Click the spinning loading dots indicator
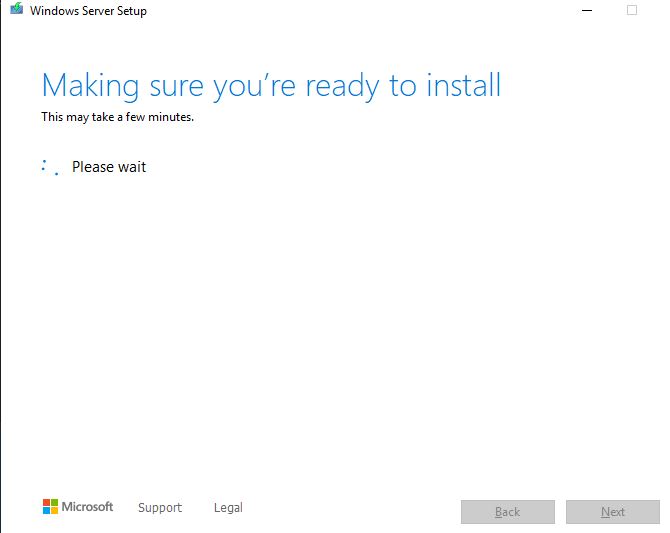 coord(50,167)
